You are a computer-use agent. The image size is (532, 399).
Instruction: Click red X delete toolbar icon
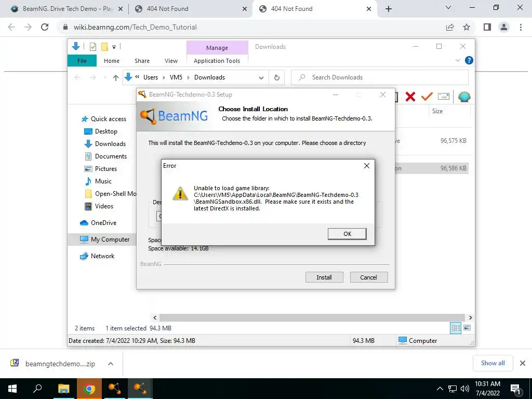pos(410,97)
